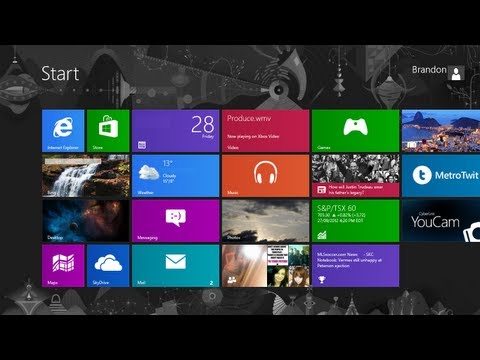The width and height of the screenshot is (480, 360).
Task: Open the Desktop tile
Action: pos(86,221)
